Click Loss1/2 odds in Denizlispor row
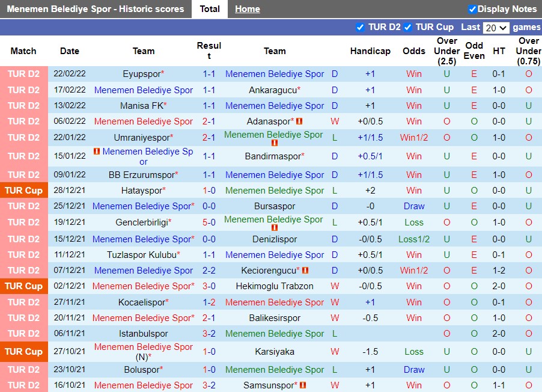This screenshot has height=392, width=542. click(x=414, y=239)
